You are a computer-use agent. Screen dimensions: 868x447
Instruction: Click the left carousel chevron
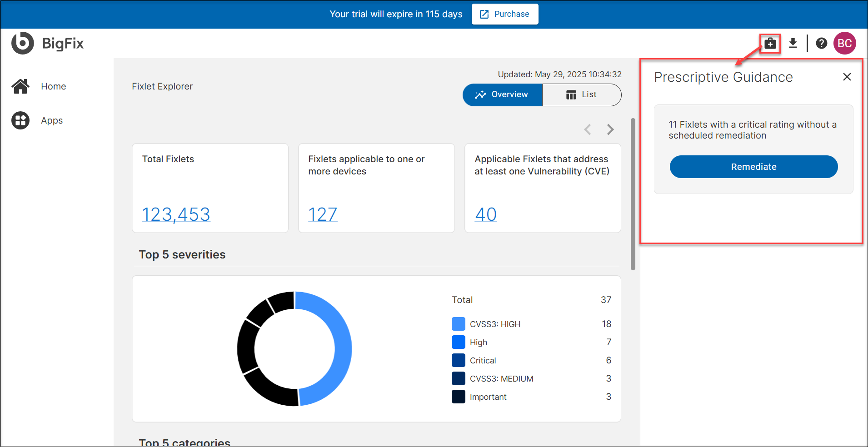(x=588, y=129)
